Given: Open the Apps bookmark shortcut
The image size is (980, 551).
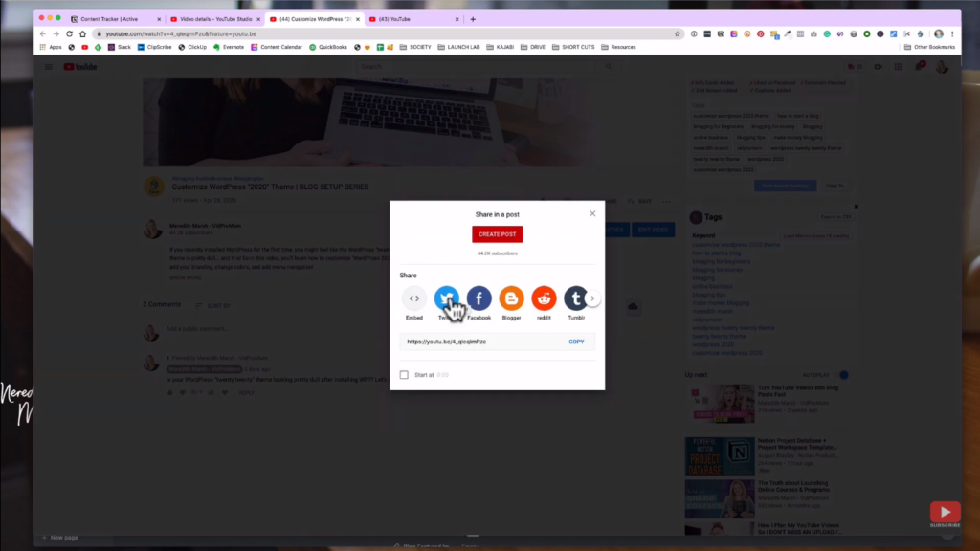Looking at the screenshot, I should pos(51,47).
